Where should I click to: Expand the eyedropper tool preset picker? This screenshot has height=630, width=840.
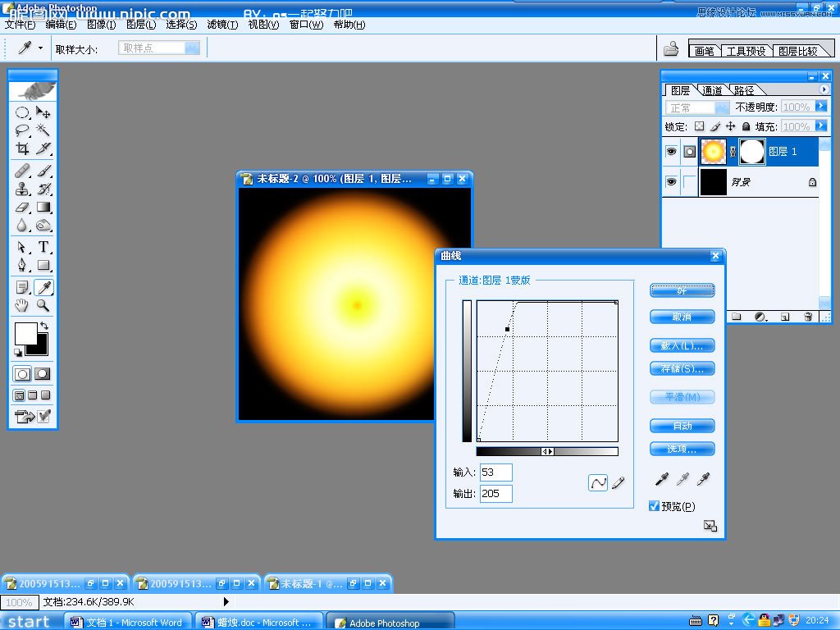click(40, 48)
